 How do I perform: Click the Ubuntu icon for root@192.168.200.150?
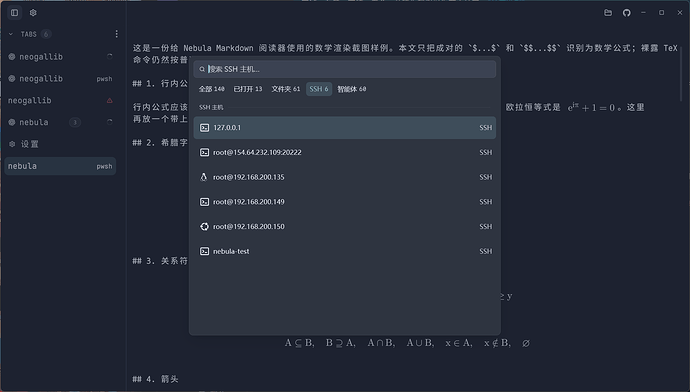[x=204, y=227]
